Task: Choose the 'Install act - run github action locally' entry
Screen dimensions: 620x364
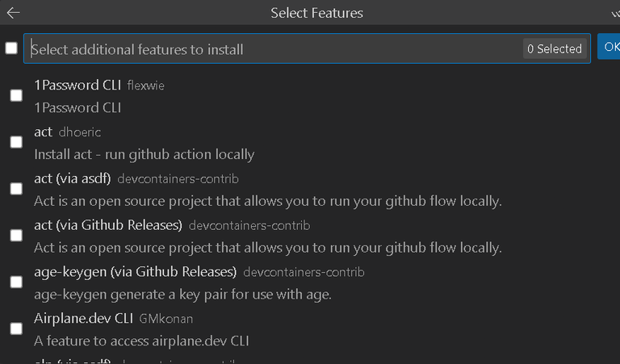Action: click(x=144, y=154)
